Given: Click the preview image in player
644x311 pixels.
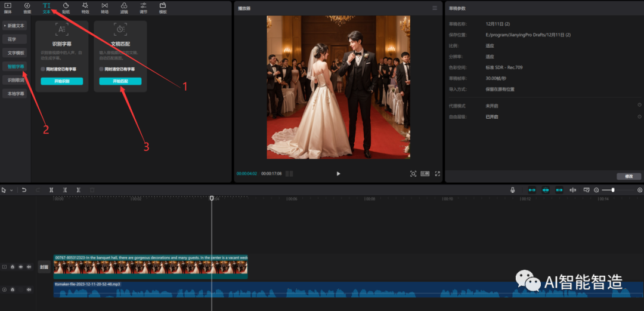Looking at the screenshot, I should (339, 87).
